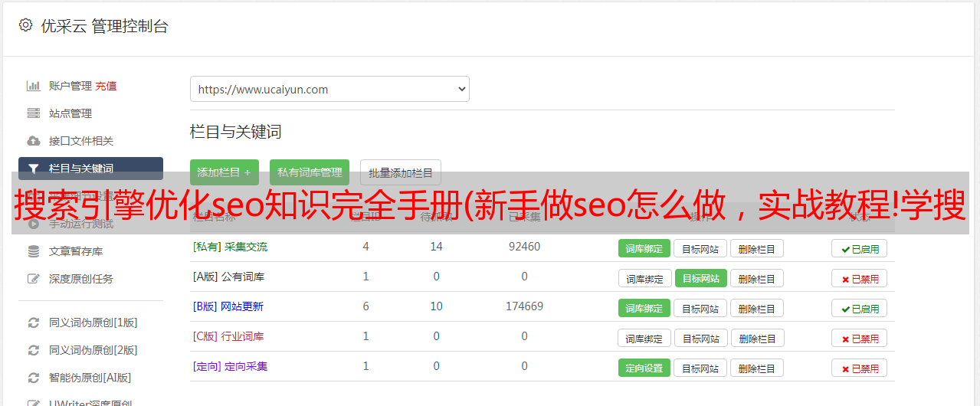Click the refresh icon for 同义词伪原创[2版]
The width and height of the screenshot is (980, 406).
tap(34, 350)
